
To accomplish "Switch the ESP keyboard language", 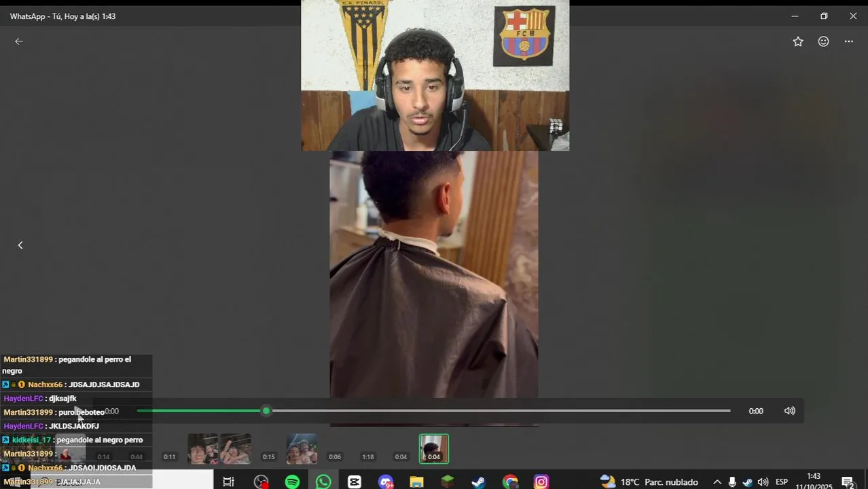I will [x=782, y=482].
